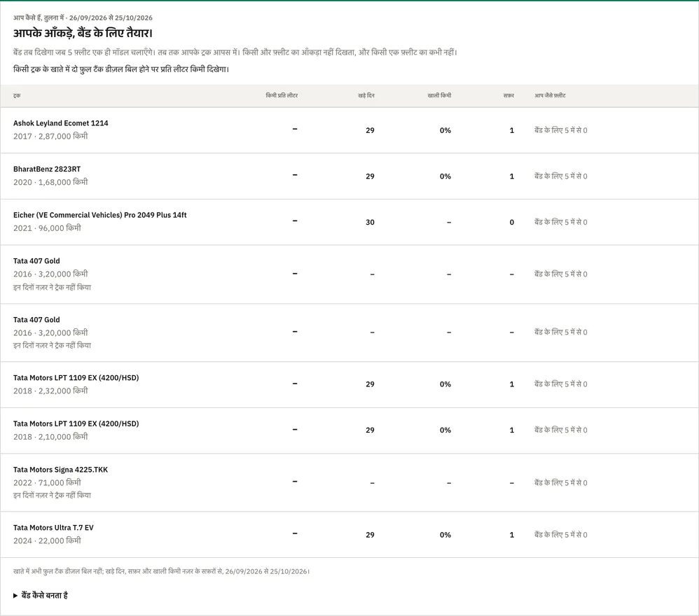Click the "आप जैसे फ़्लीट" column header
The height and width of the screenshot is (616, 699).
point(550,95)
